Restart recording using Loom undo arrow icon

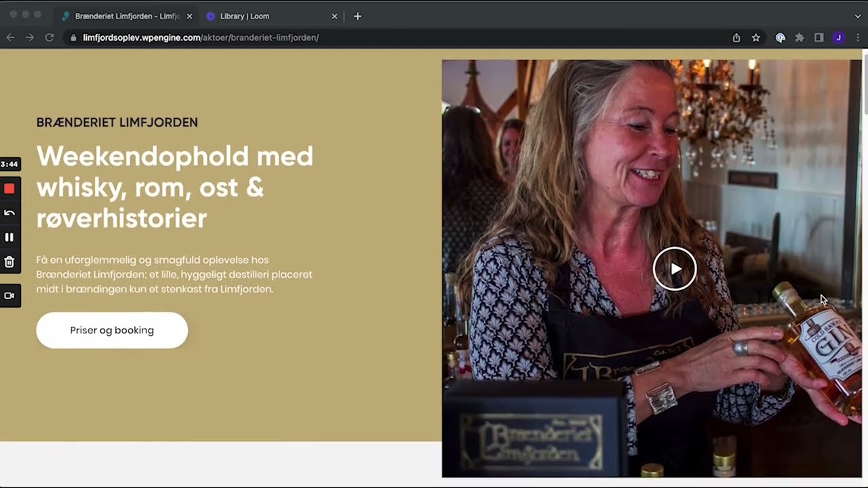9,213
